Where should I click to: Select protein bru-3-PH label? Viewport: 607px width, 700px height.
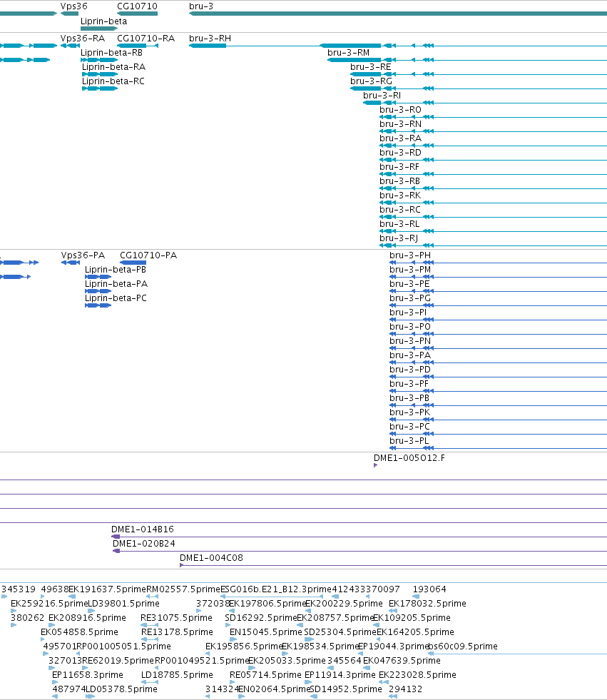pyautogui.click(x=409, y=255)
